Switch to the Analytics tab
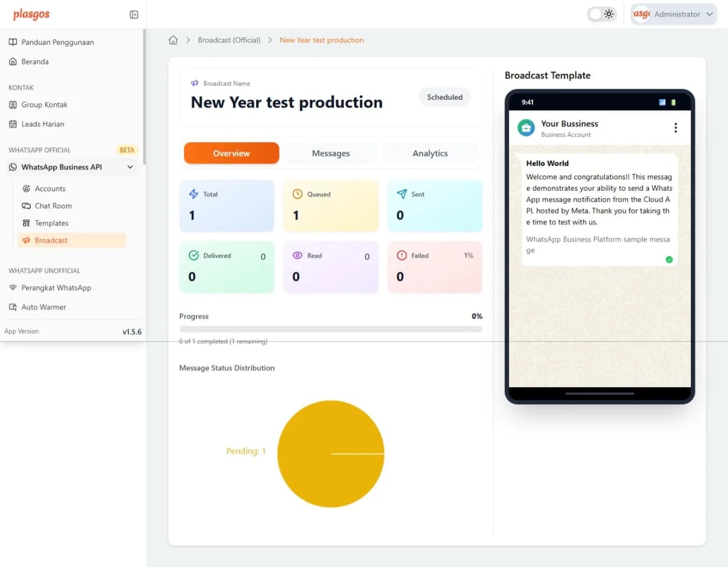The height and width of the screenshot is (567, 728). (429, 153)
